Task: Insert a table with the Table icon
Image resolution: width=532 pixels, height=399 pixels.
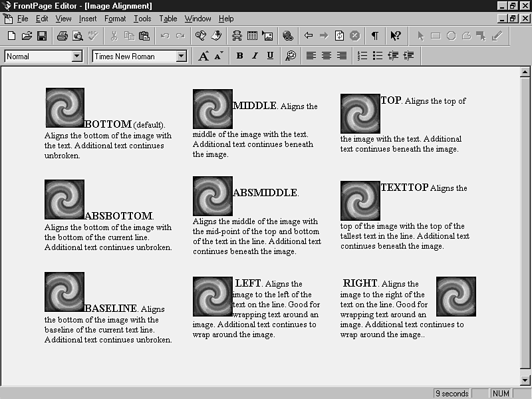Action: click(x=252, y=36)
